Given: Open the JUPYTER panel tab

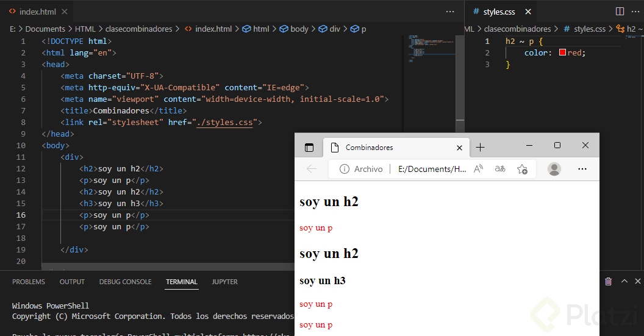Looking at the screenshot, I should click(x=224, y=282).
